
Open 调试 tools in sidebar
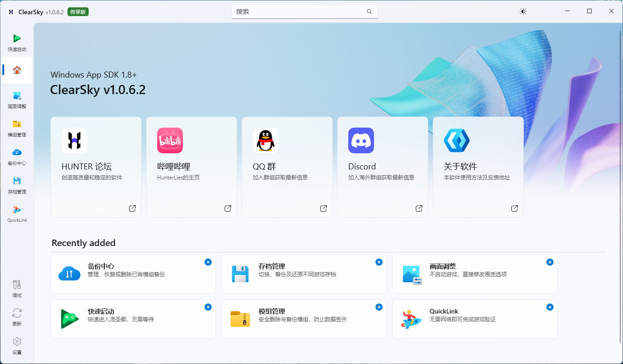pos(17,288)
